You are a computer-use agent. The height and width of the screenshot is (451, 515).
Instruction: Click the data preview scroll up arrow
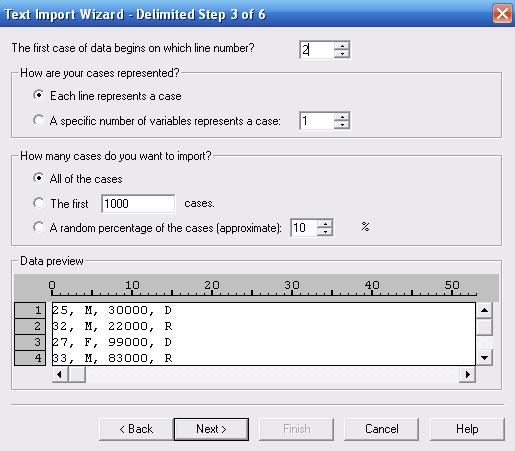coord(484,311)
